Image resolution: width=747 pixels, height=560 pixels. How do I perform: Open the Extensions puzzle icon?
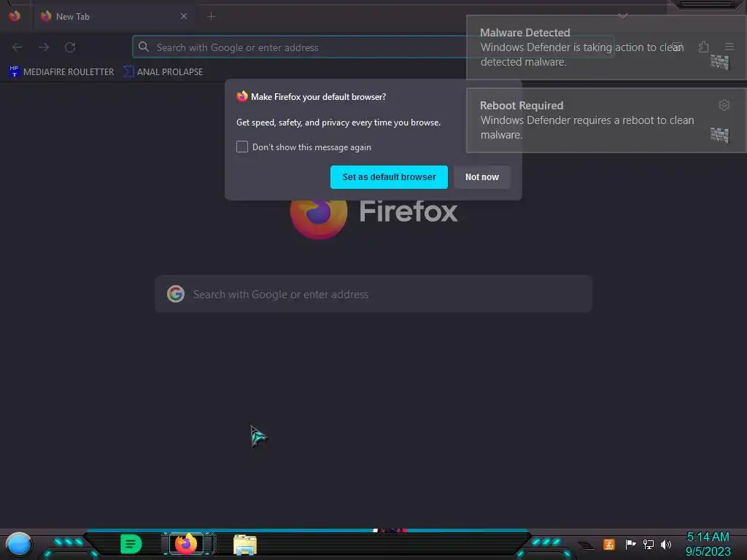tap(703, 47)
